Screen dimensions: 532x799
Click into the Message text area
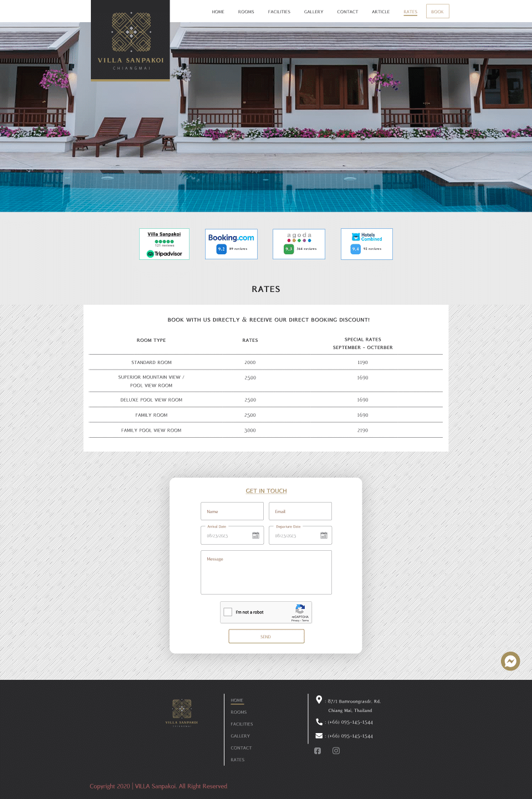point(266,572)
